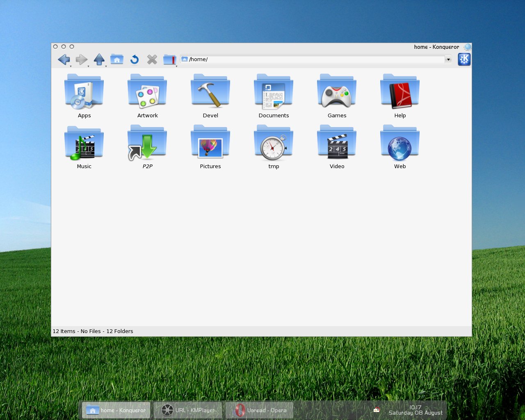Click the gray Forward arrow
The height and width of the screenshot is (420, 525).
click(81, 59)
